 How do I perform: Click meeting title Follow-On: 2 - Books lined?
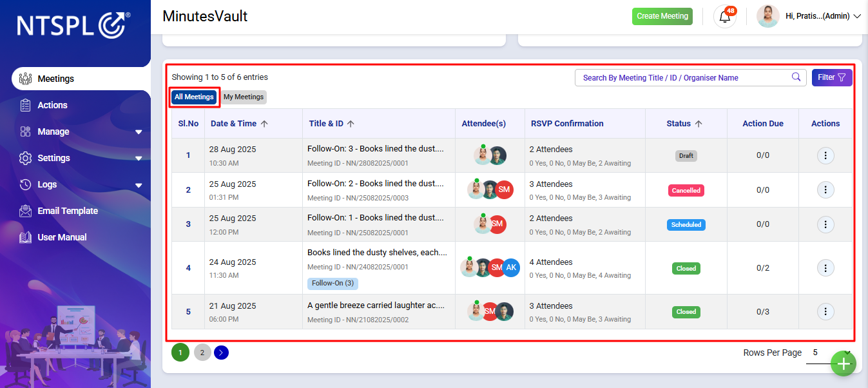[x=376, y=184]
